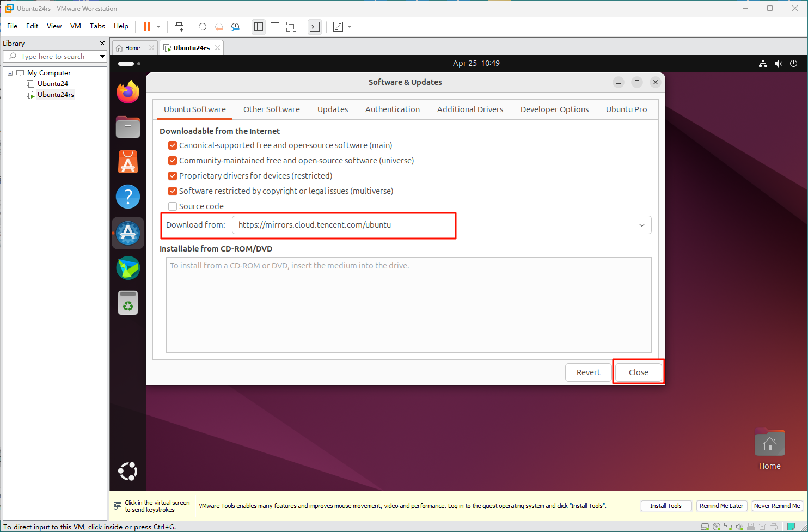Screen dimensions: 808x532
Task: Open the Additional Drivers tab
Action: pos(470,109)
